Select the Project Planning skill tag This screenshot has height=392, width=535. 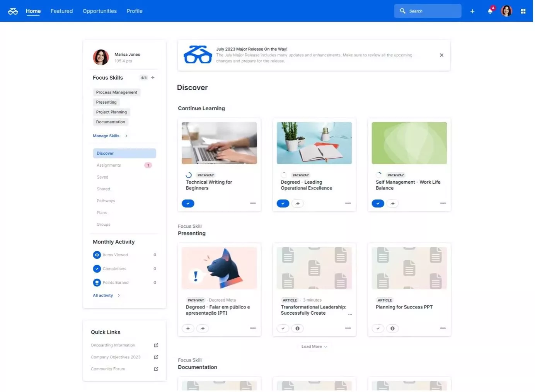(112, 112)
